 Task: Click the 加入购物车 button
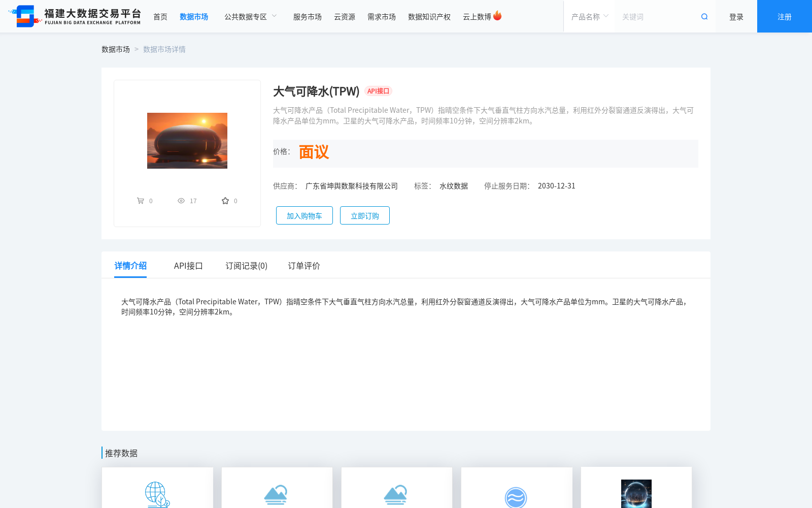coord(304,215)
